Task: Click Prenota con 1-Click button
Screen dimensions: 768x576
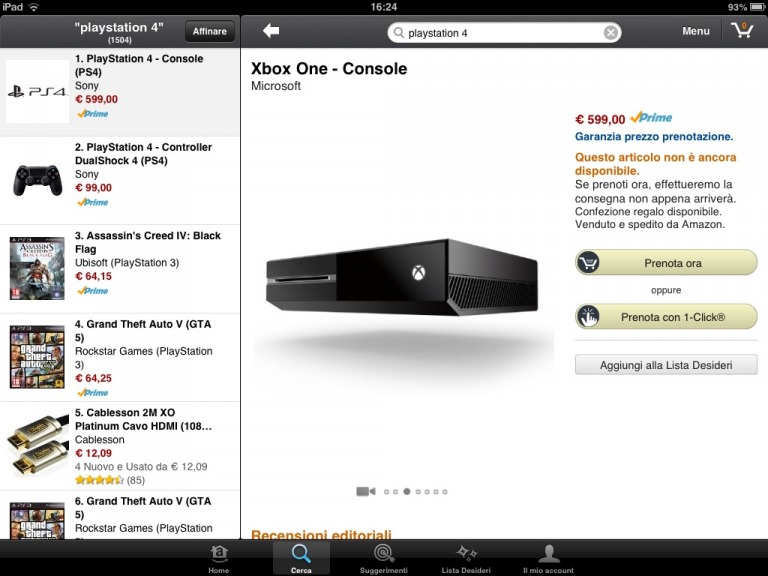Action: (666, 317)
